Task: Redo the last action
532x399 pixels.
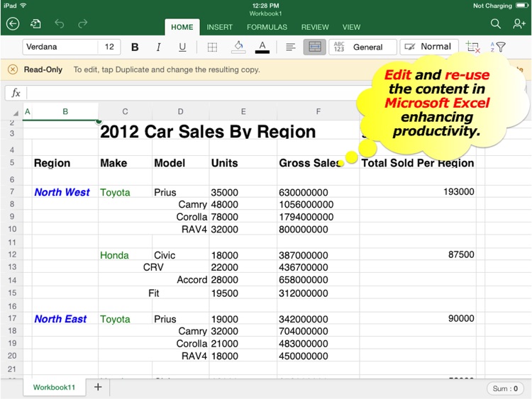Action: tap(82, 23)
